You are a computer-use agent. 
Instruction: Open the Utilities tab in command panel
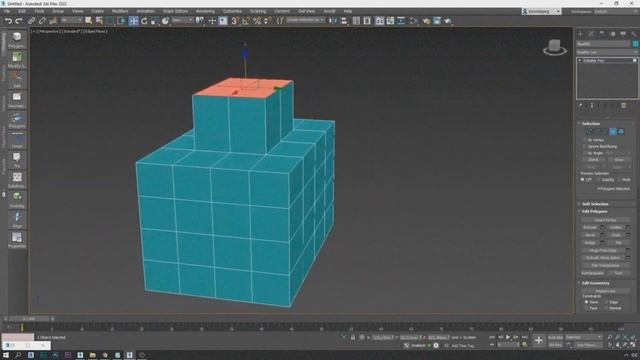click(x=634, y=34)
